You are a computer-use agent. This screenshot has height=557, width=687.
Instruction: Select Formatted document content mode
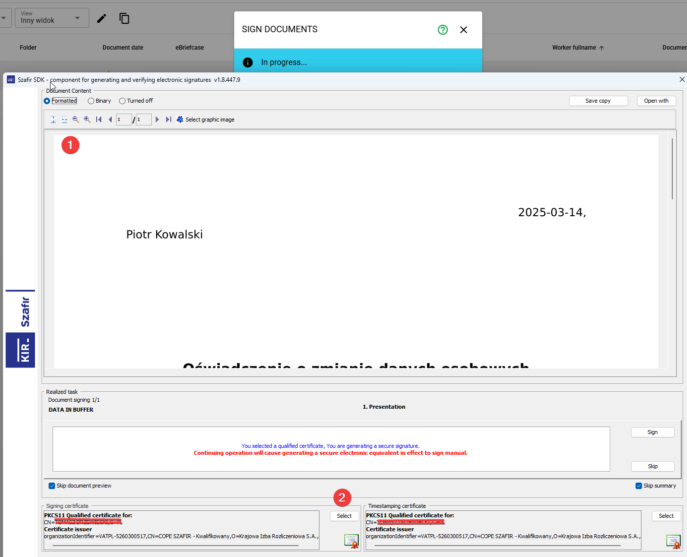[x=47, y=101]
